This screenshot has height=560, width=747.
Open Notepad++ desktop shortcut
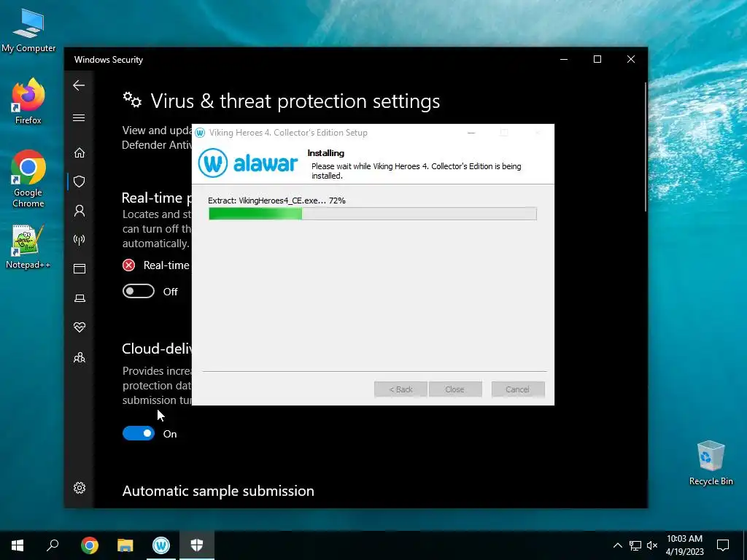(28, 246)
